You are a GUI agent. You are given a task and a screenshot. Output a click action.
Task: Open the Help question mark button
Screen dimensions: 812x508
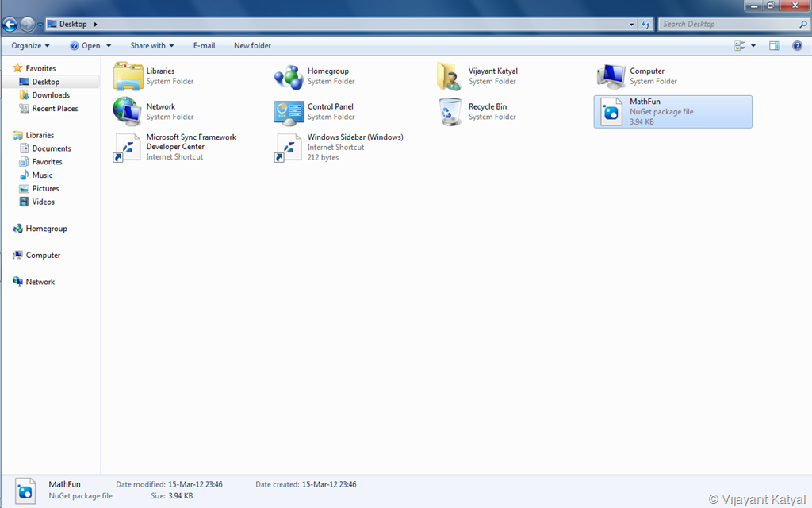coord(797,45)
